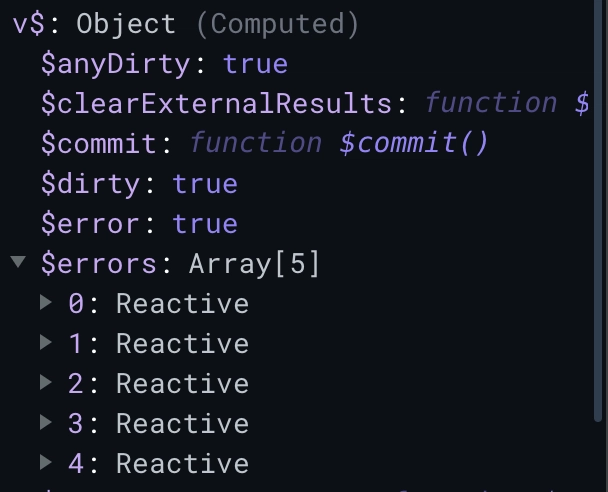Select the index 4 Reactive label
The width and height of the screenshot is (608, 492).
[159, 463]
